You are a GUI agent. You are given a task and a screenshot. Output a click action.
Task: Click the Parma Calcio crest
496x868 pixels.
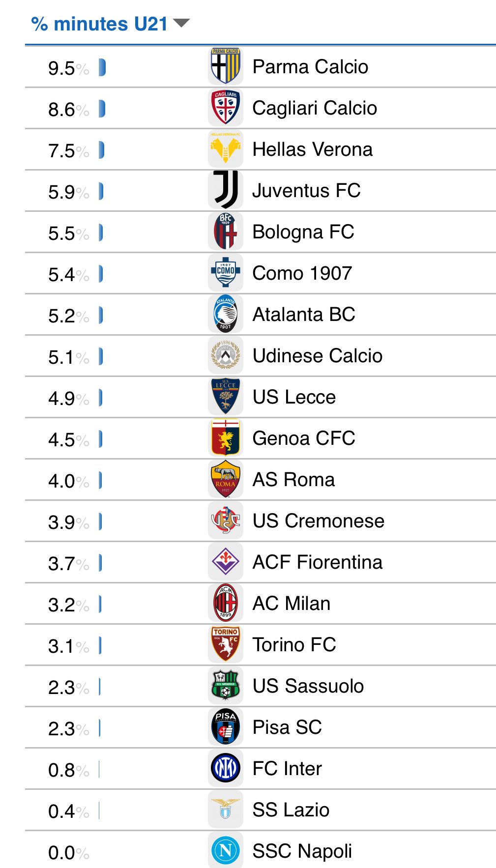click(x=225, y=66)
